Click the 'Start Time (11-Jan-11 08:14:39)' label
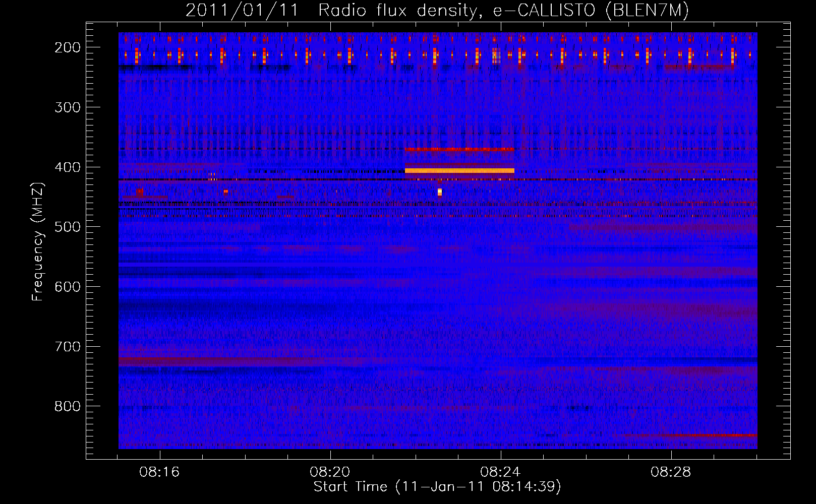 point(437,487)
